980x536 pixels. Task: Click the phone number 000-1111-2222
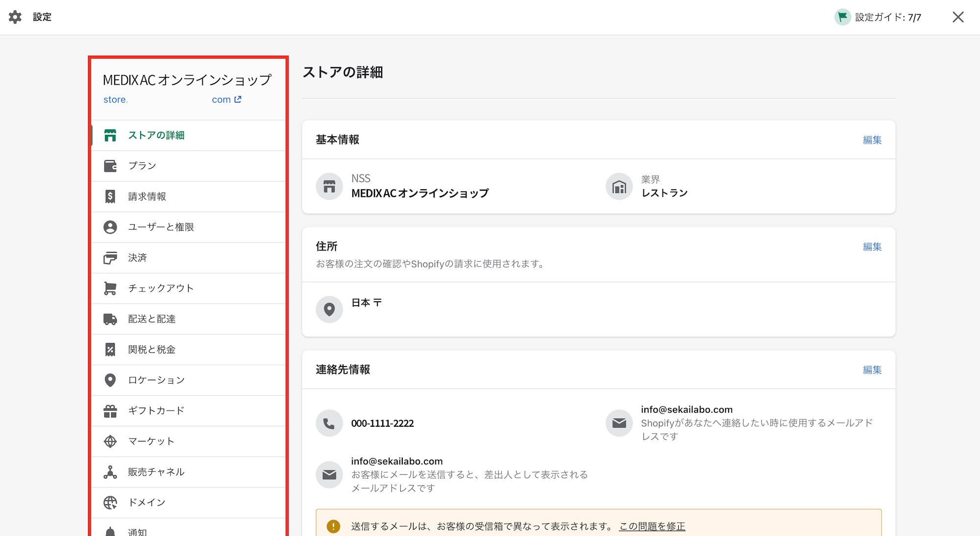[x=382, y=423]
